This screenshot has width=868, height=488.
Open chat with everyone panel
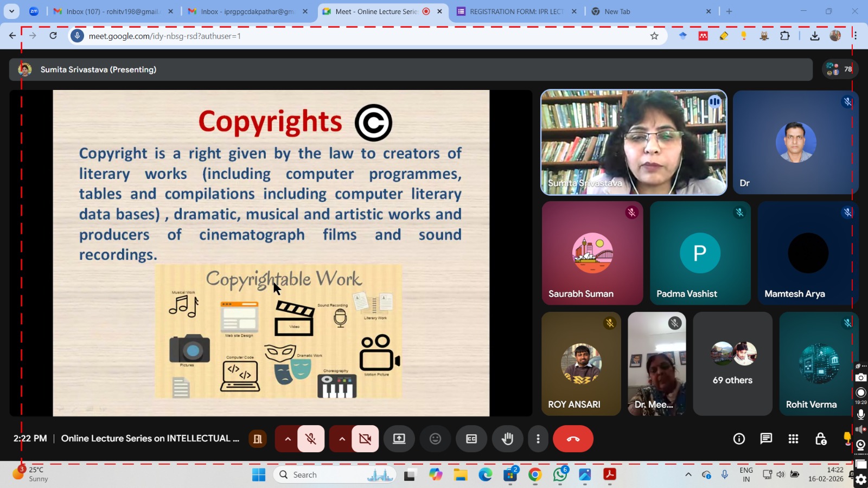tap(766, 439)
